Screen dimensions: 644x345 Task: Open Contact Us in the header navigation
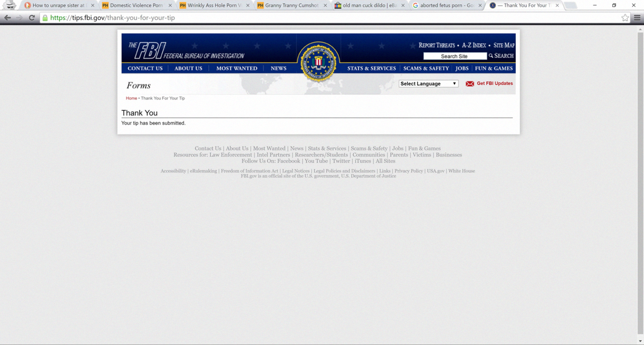click(x=145, y=68)
